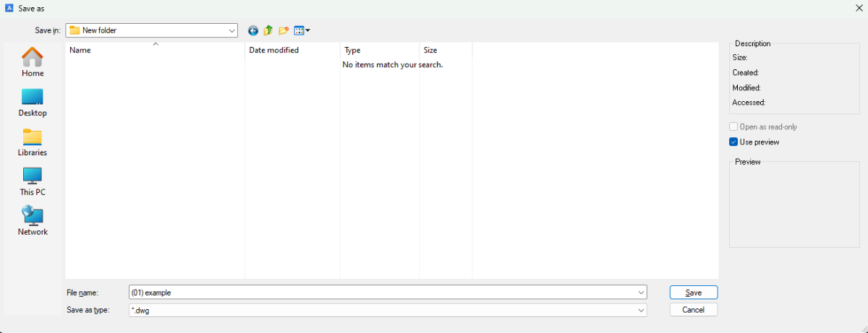Click the New folder icon in Save in box

(75, 30)
